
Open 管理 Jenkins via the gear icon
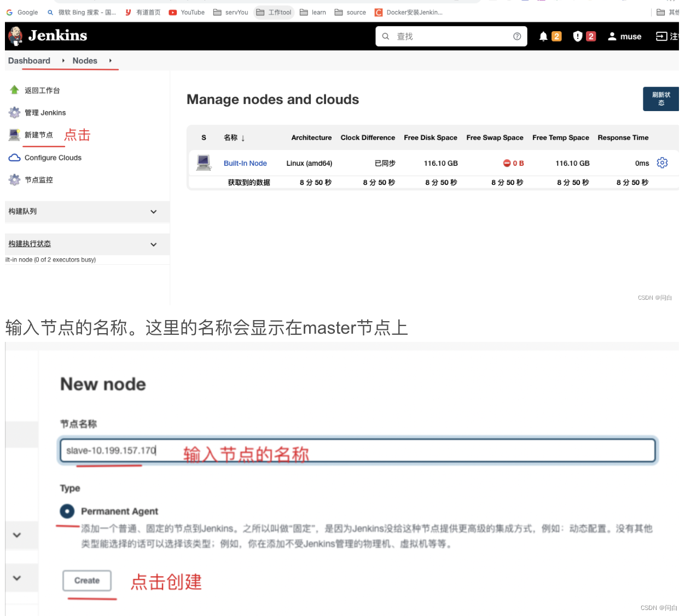pyautogui.click(x=14, y=112)
